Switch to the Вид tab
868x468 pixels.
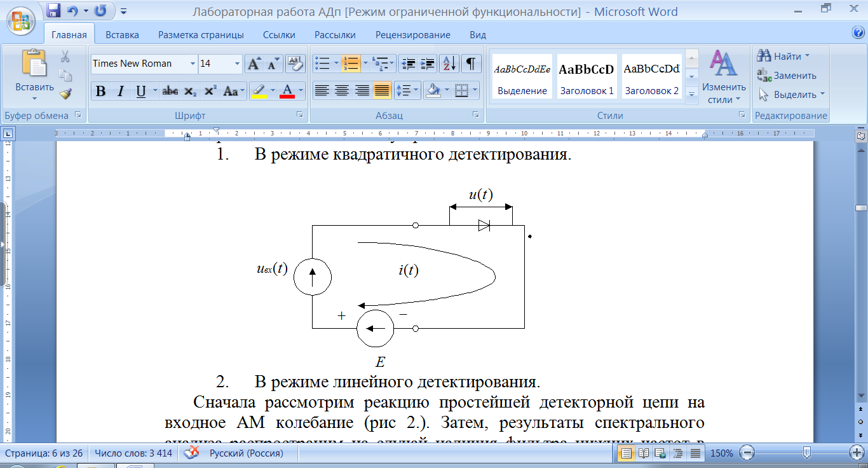coord(478,35)
